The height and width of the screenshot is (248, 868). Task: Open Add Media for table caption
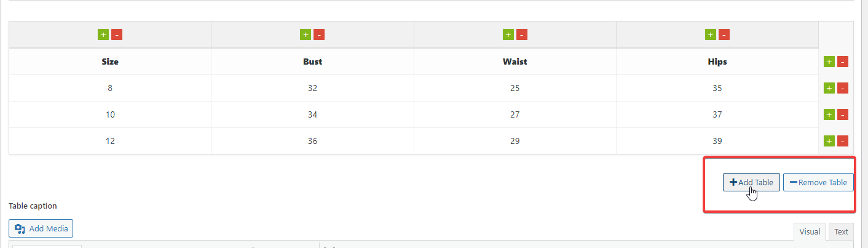coord(41,229)
